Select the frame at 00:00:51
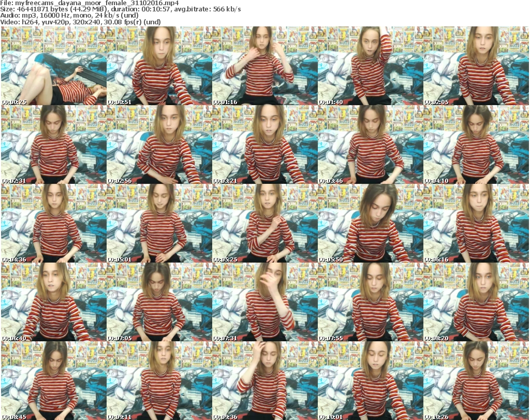Screen dimensions: 530x420 (x=159, y=66)
